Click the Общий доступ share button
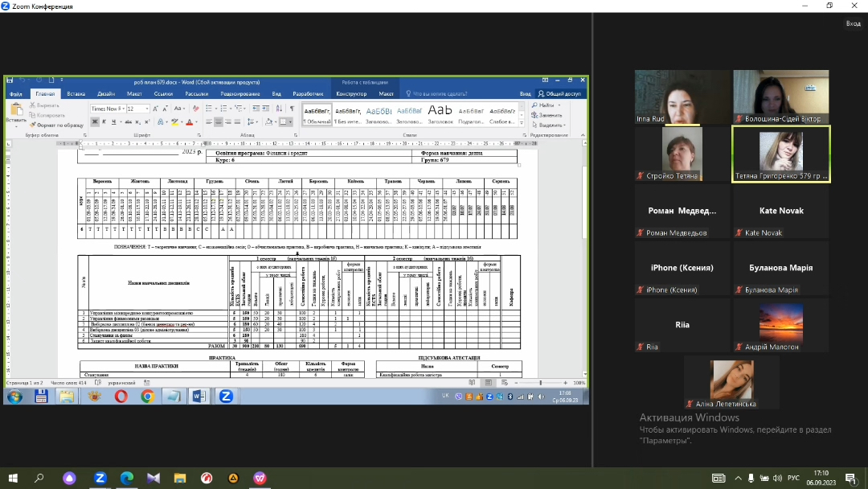 (x=561, y=93)
